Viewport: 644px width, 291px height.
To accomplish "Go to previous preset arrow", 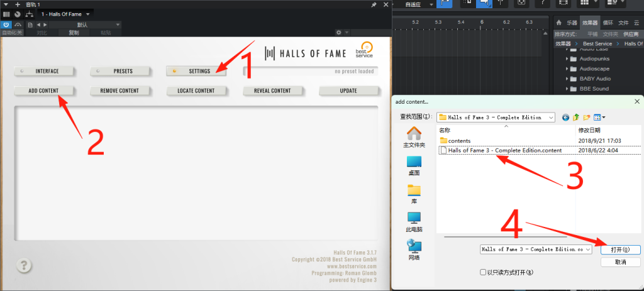I will (38, 25).
